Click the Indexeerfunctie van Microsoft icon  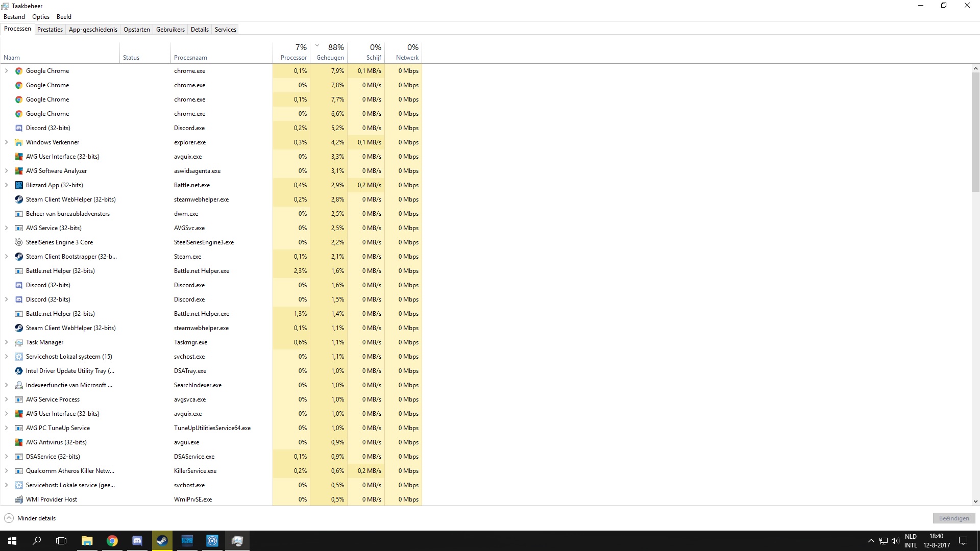(x=19, y=385)
